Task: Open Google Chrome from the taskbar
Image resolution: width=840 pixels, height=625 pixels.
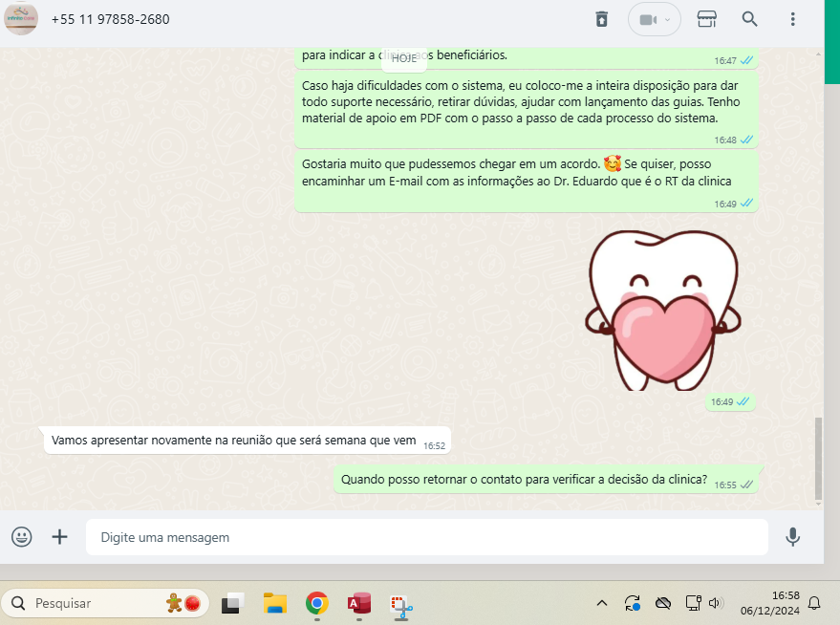Action: point(316,603)
